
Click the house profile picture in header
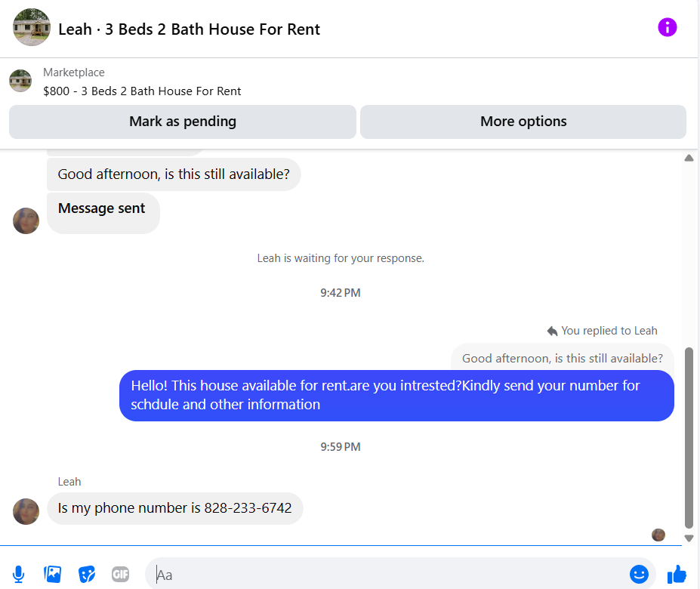[x=32, y=28]
